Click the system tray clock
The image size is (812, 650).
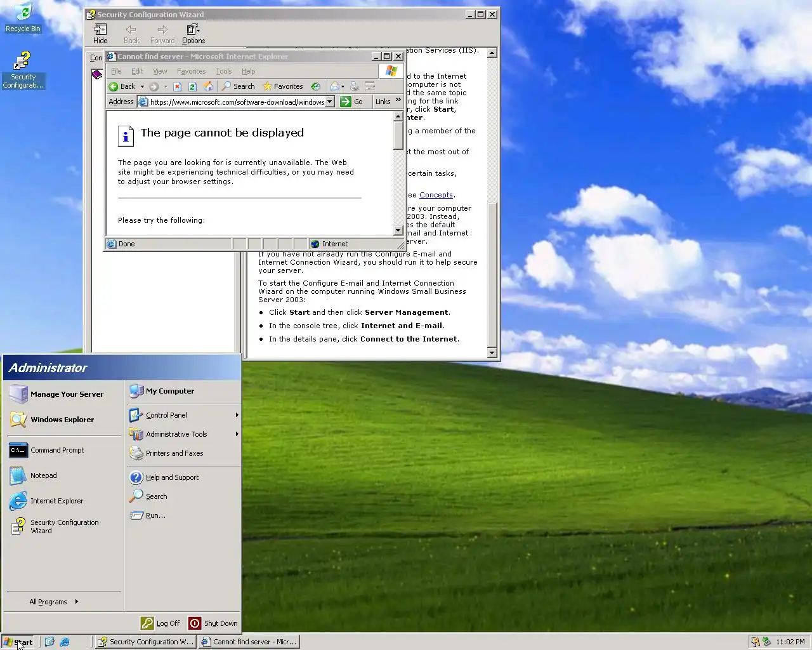790,642
